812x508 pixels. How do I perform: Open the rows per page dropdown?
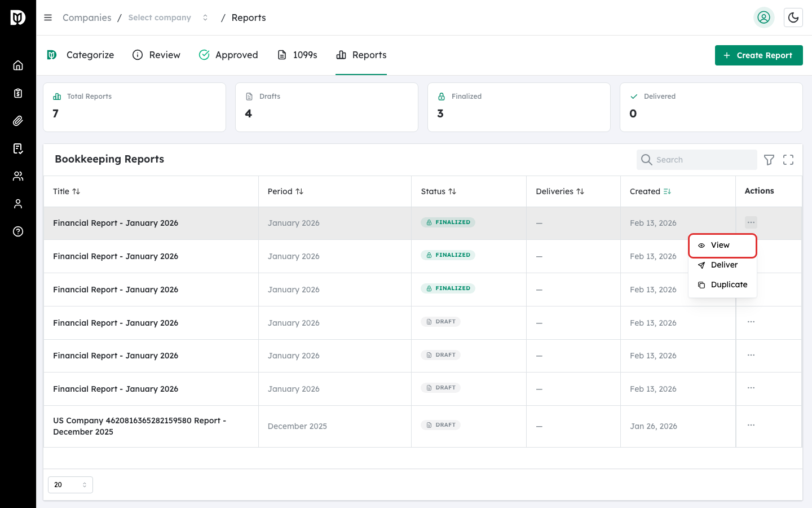[70, 485]
